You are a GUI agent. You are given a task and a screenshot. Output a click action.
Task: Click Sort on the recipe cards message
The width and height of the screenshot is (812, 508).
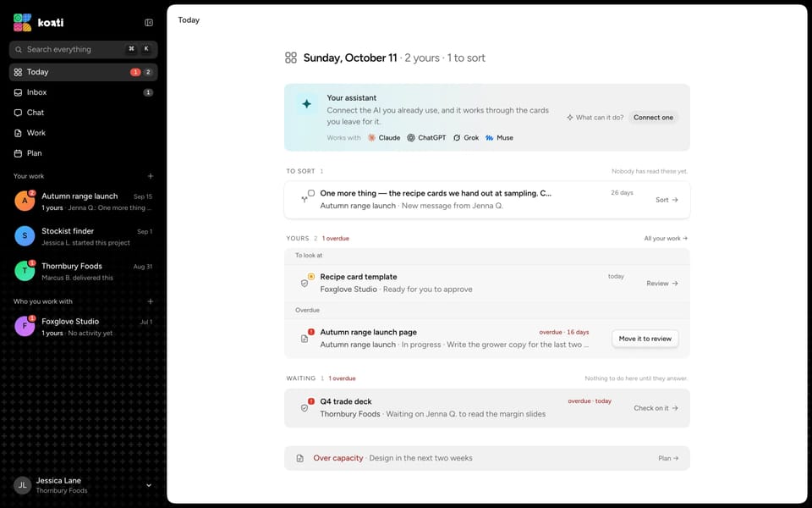[x=667, y=200]
